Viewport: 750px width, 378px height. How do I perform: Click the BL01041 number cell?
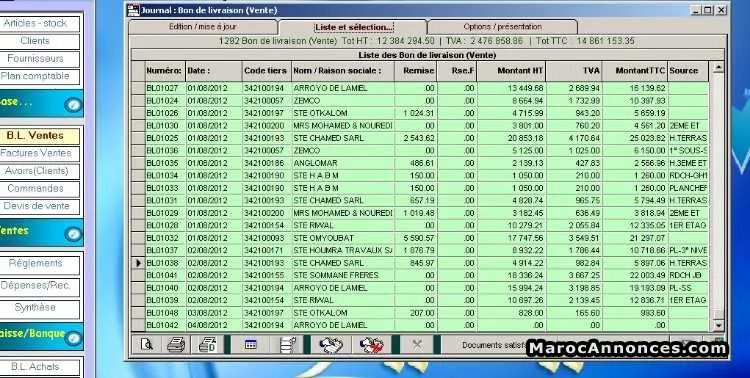[x=165, y=276]
